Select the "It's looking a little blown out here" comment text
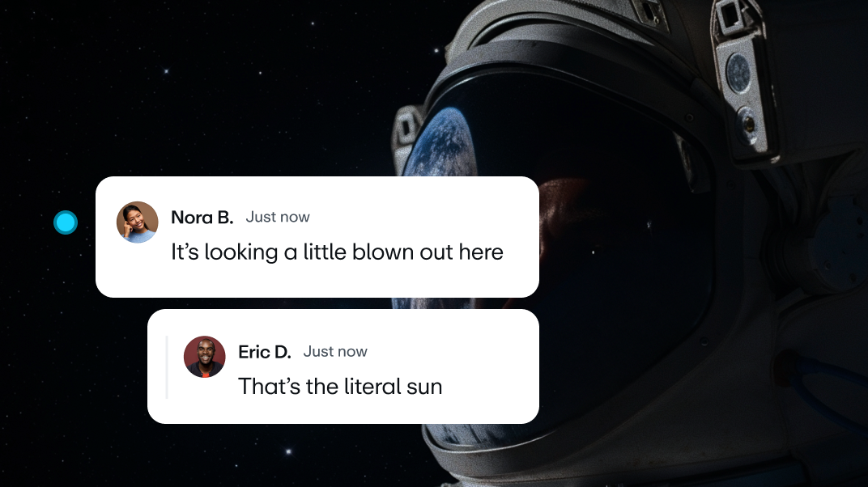Viewport: 868px width, 487px height. 337,252
